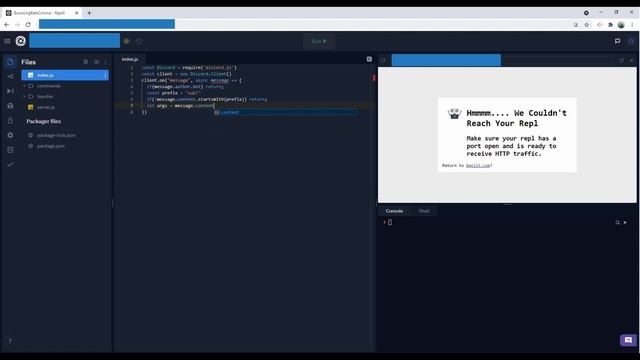The image size is (640, 360).
Task: Select index.js in the file tree
Action: coord(65,75)
